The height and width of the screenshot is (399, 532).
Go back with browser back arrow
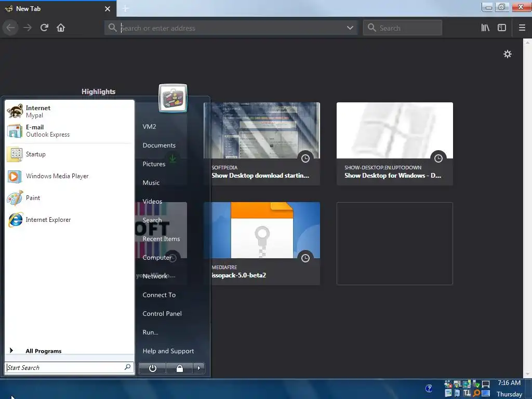pos(10,28)
